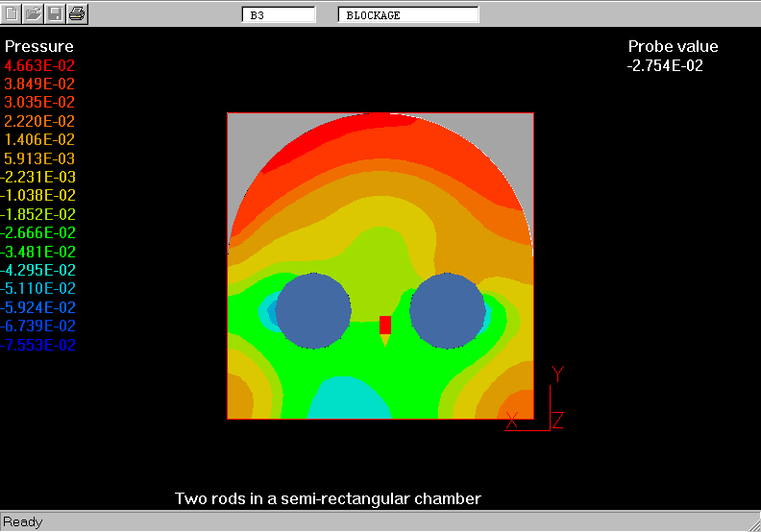Select the -7.553E-02 minimum legend value

coord(39,346)
